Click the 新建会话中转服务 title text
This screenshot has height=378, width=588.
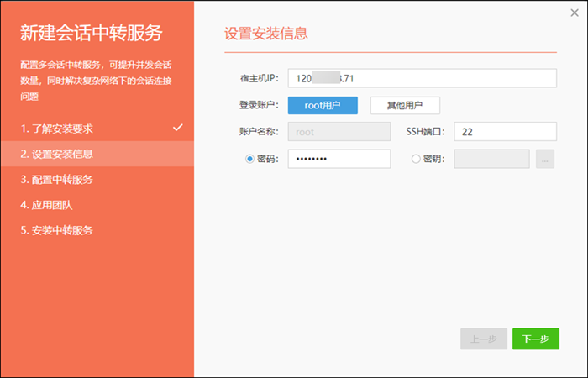click(x=91, y=34)
